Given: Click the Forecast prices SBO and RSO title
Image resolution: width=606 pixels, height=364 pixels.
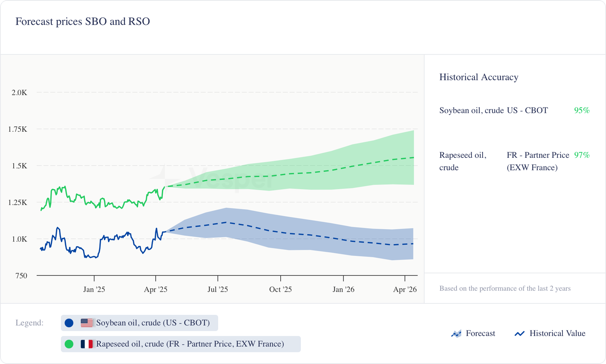Looking at the screenshot, I should [83, 22].
